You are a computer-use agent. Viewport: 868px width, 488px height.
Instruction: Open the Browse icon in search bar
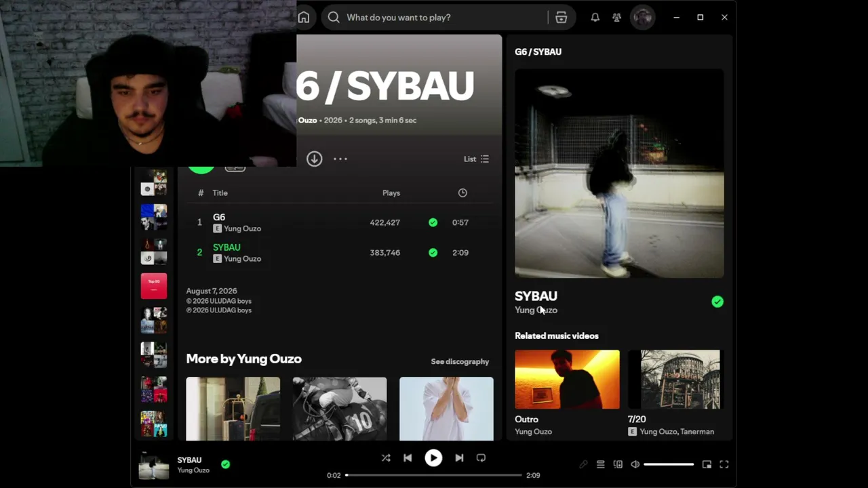561,18
